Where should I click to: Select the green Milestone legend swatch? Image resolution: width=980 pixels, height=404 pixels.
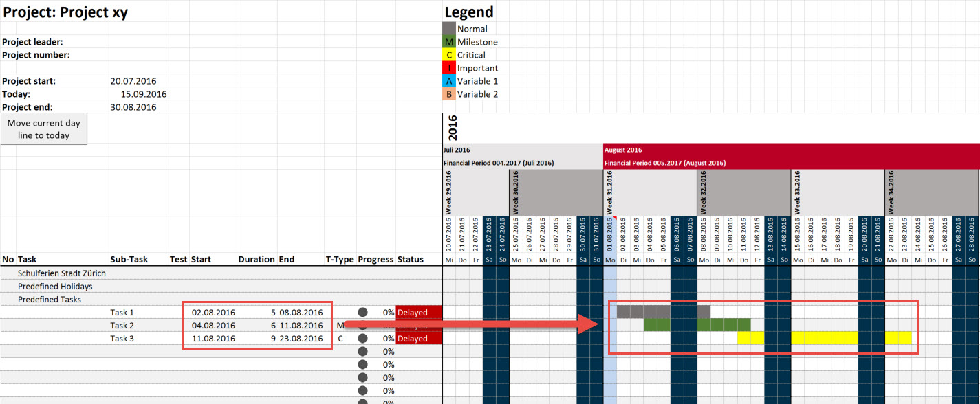449,42
